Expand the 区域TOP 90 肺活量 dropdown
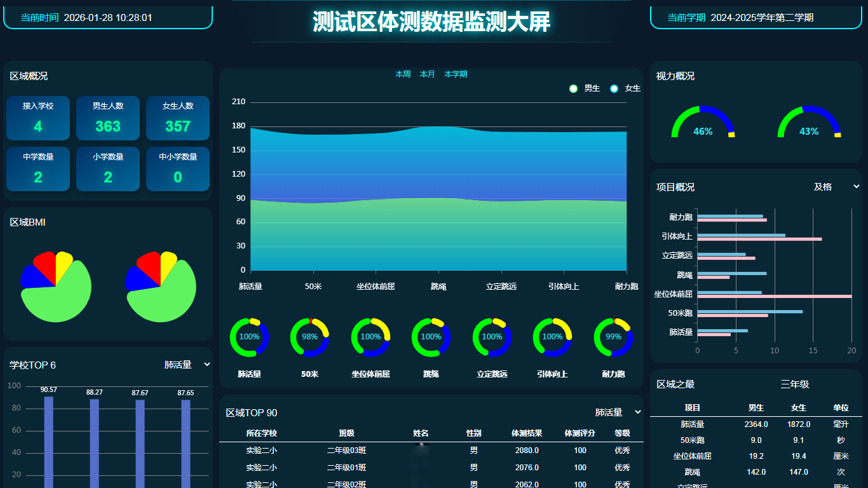Viewport: 868px width, 488px height. [618, 412]
